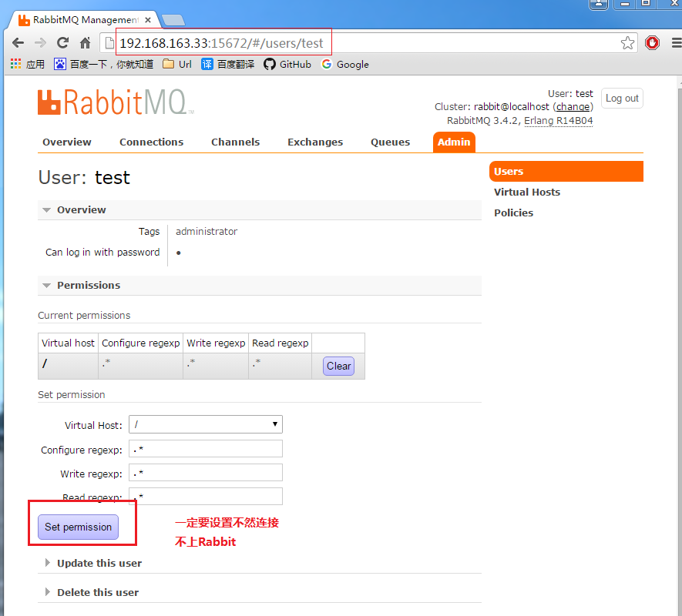Open the 百度一下 bookmark
The width and height of the screenshot is (682, 616).
tap(103, 65)
